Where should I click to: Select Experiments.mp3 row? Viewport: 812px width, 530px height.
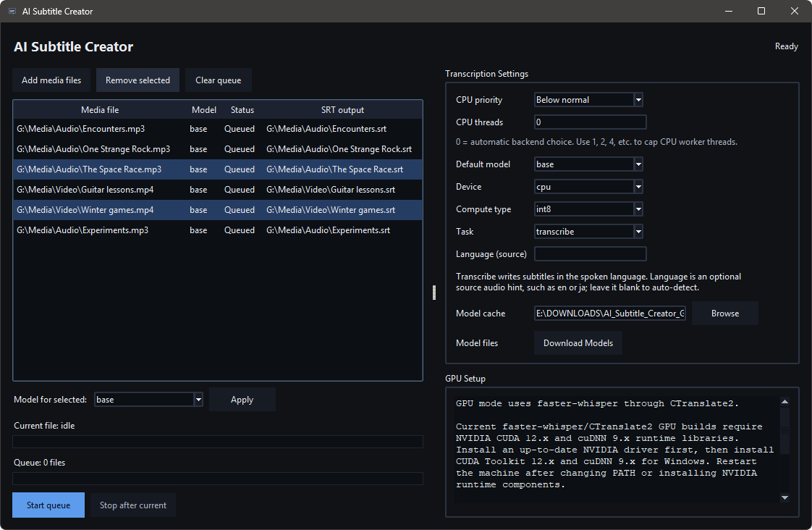click(218, 230)
